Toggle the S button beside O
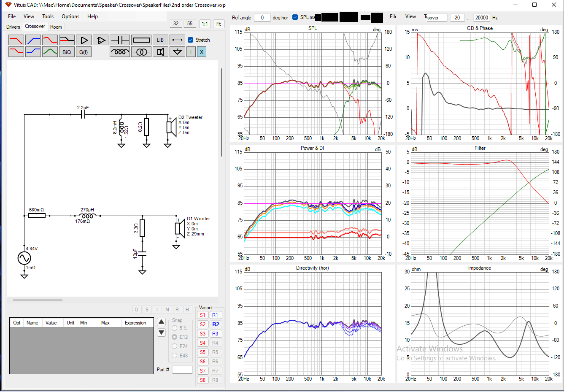Viewport: 564px width, 392px height. click(147, 310)
